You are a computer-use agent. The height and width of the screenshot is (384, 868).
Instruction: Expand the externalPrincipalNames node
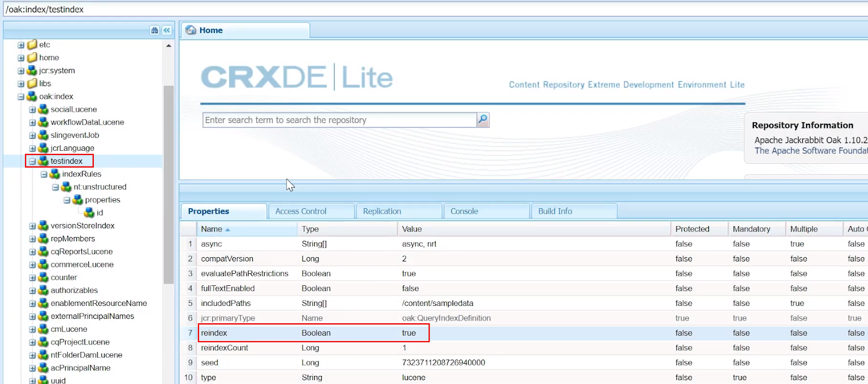(32, 317)
